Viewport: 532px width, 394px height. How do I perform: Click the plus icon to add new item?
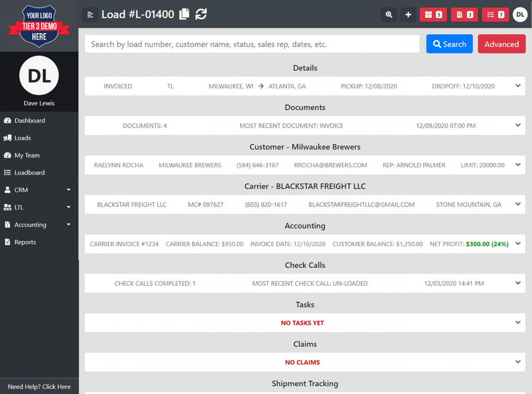(x=408, y=14)
